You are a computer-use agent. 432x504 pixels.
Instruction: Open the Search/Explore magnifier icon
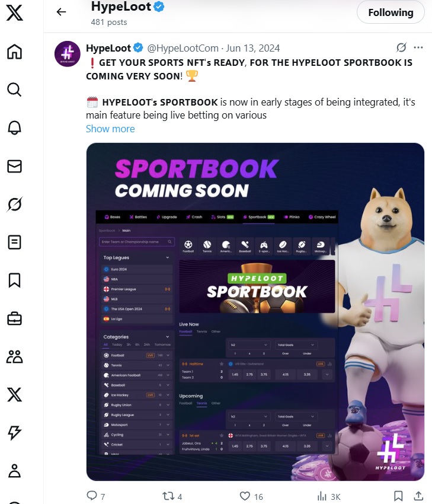14,90
